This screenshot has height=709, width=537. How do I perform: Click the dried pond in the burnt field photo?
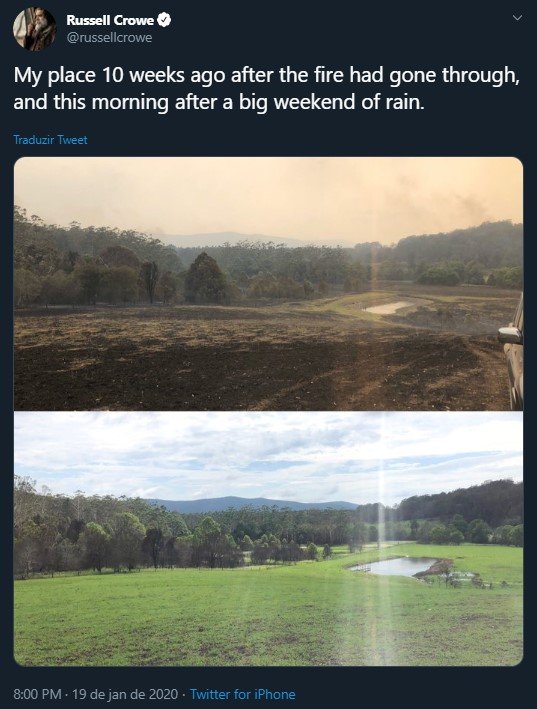pyautogui.click(x=388, y=308)
